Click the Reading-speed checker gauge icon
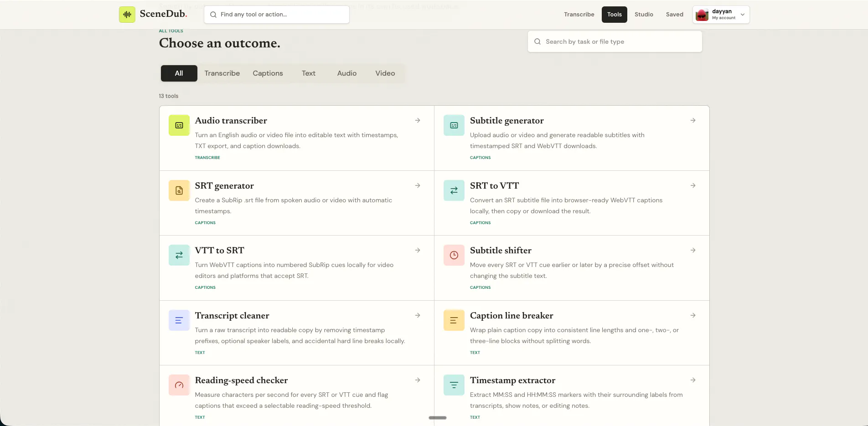Viewport: 868px width, 426px height. [x=179, y=385]
